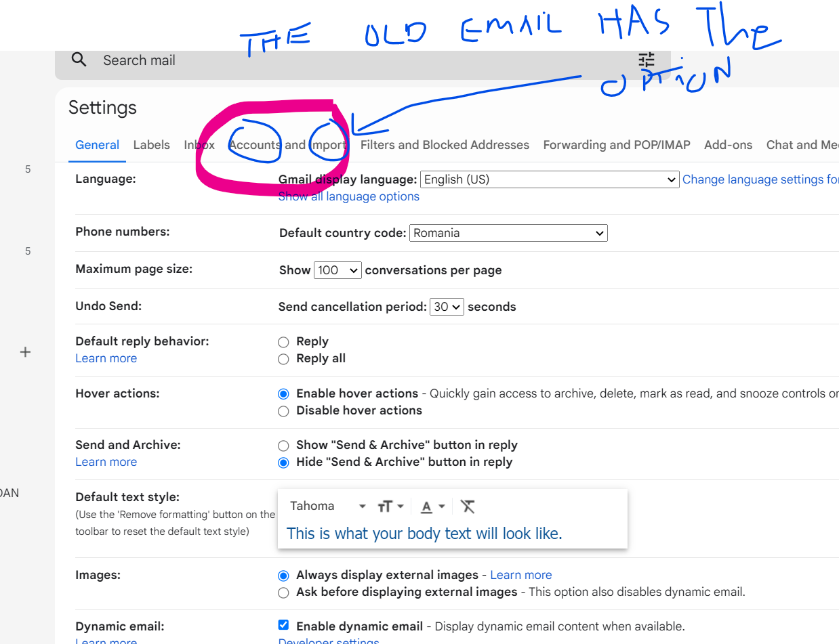
Task: Open Accounts and Import tab
Action: pos(287,145)
